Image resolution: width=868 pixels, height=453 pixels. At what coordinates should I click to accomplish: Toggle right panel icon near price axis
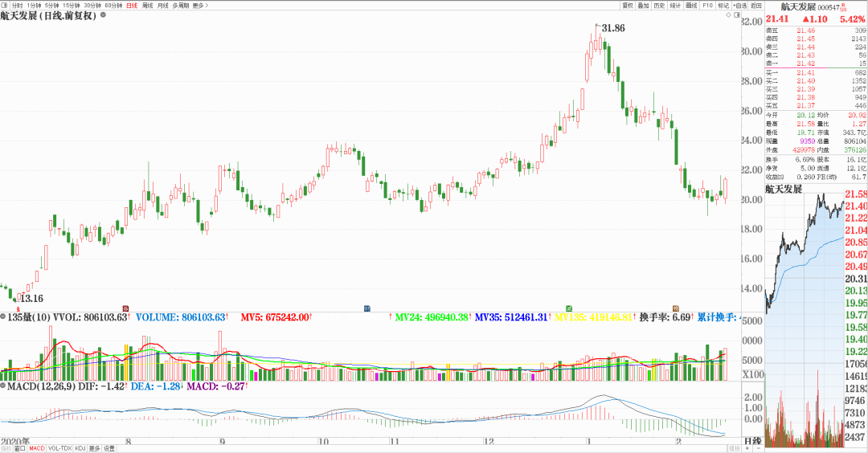click(737, 15)
